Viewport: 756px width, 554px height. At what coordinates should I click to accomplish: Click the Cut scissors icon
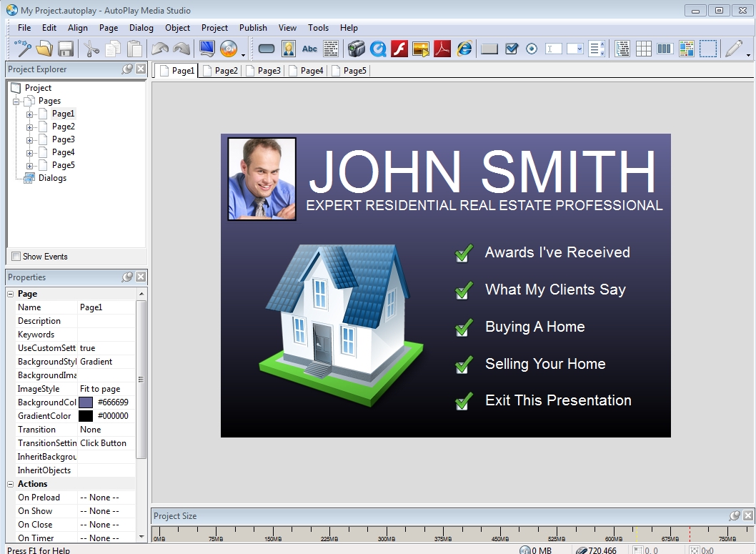point(91,49)
